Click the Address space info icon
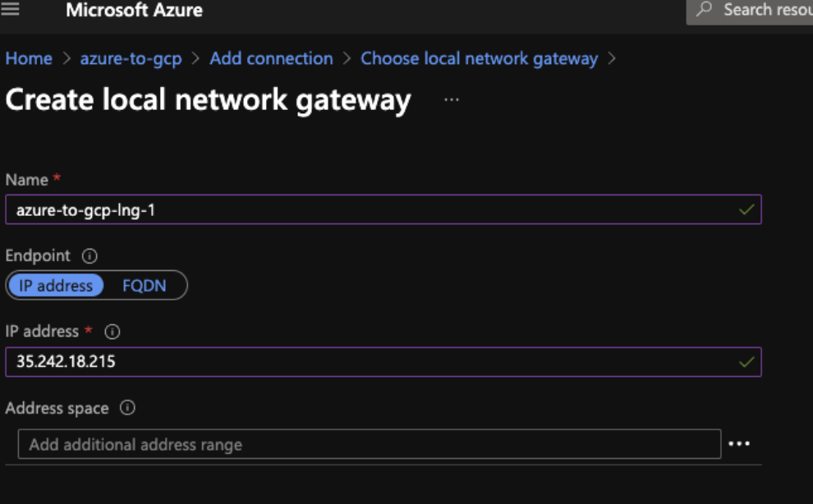 click(x=127, y=408)
